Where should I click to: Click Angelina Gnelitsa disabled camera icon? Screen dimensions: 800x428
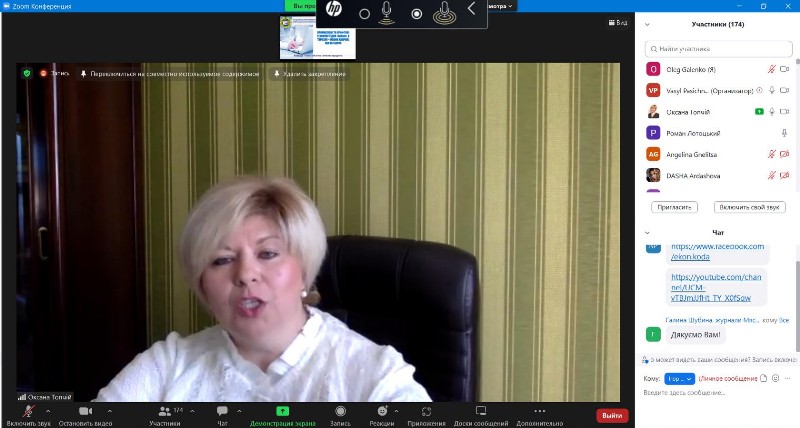[x=785, y=154]
